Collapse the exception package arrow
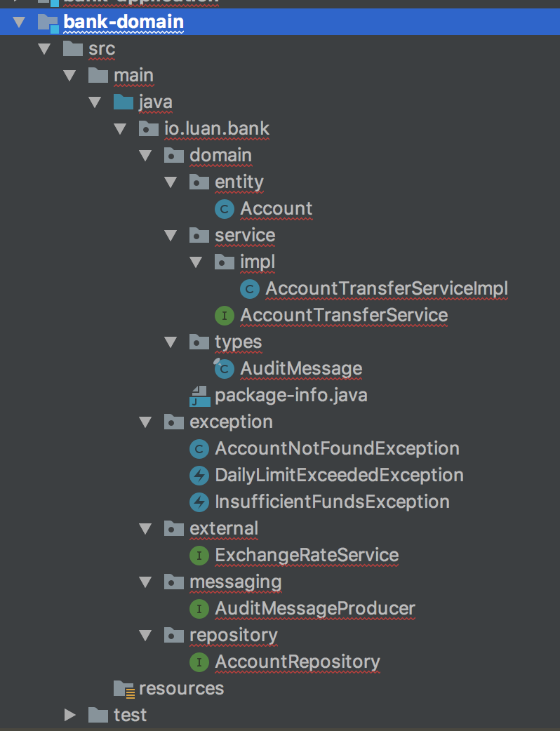Screen dimensions: 560x731 pos(145,422)
